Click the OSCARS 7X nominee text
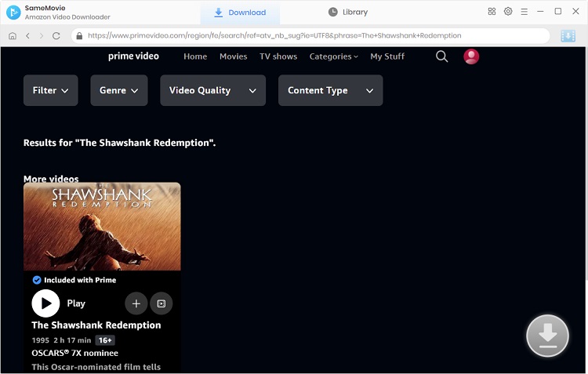 (75, 353)
